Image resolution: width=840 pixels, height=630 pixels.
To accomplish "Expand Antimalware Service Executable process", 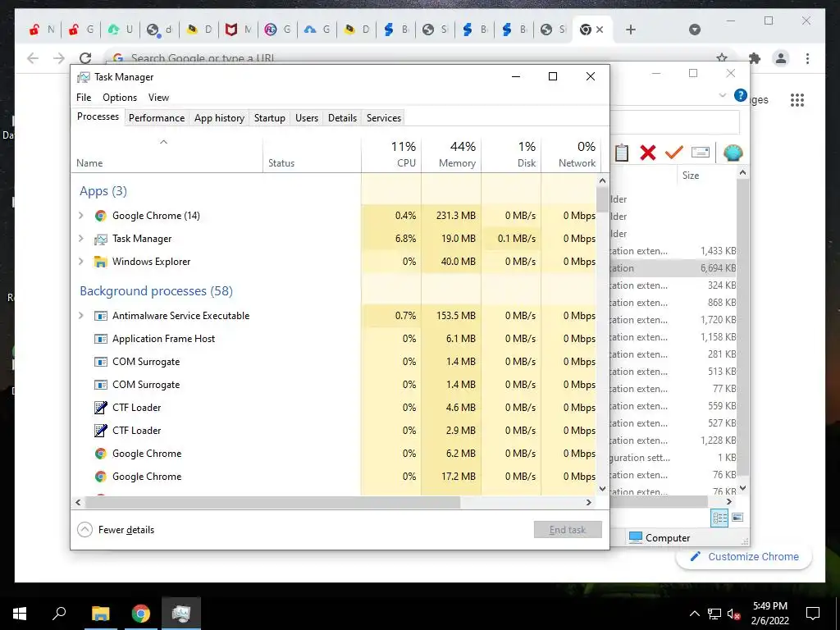I will click(81, 316).
